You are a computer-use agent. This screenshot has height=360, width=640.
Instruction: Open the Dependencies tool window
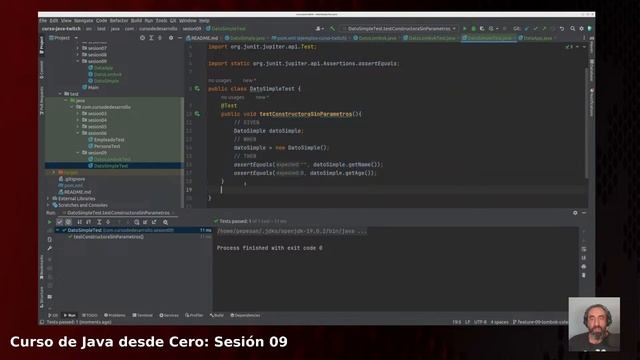click(x=245, y=316)
